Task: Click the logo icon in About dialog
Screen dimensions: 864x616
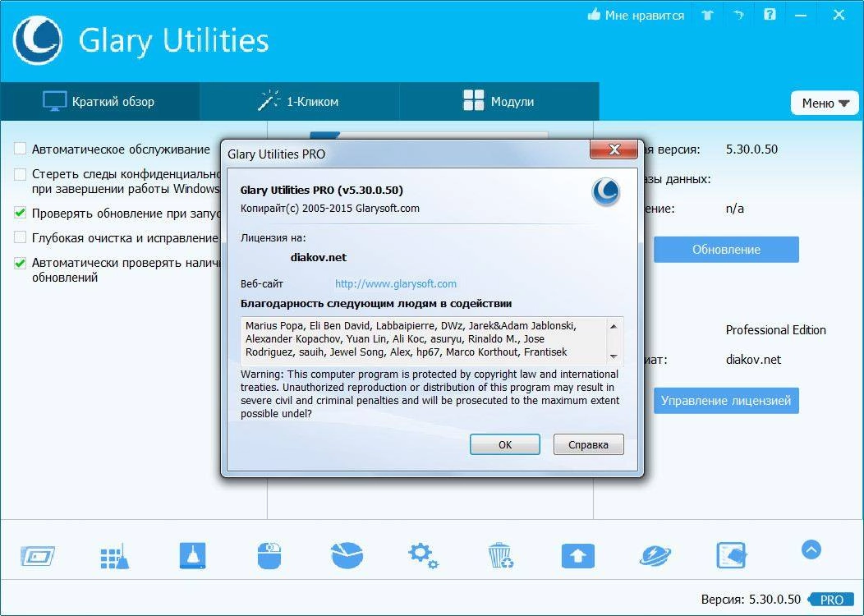Action: tap(605, 191)
